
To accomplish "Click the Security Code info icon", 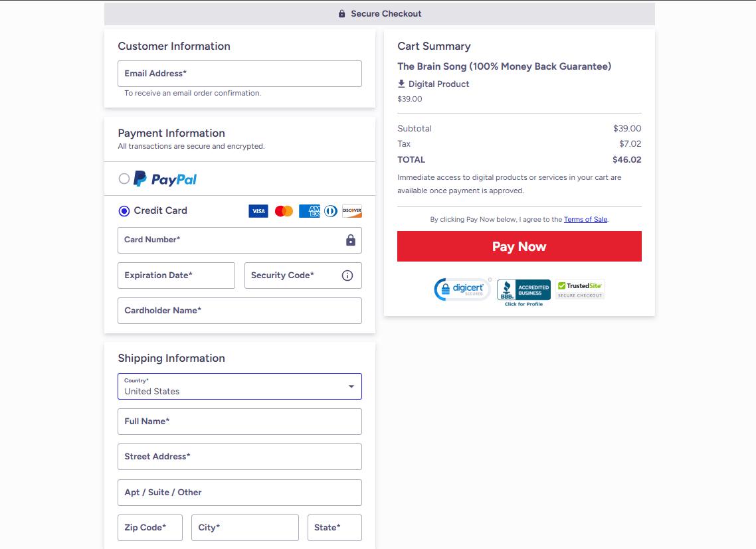I will [347, 275].
